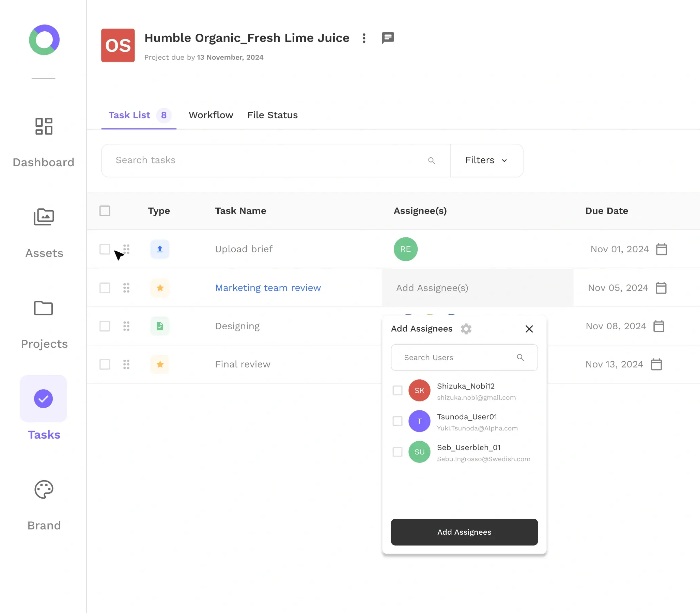Image resolution: width=700 pixels, height=613 pixels.
Task: Open the project three-dot options menu
Action: tap(364, 38)
